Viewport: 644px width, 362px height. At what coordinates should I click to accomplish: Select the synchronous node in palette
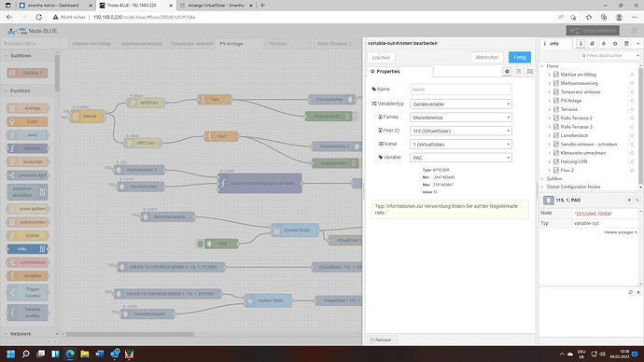pos(27,262)
